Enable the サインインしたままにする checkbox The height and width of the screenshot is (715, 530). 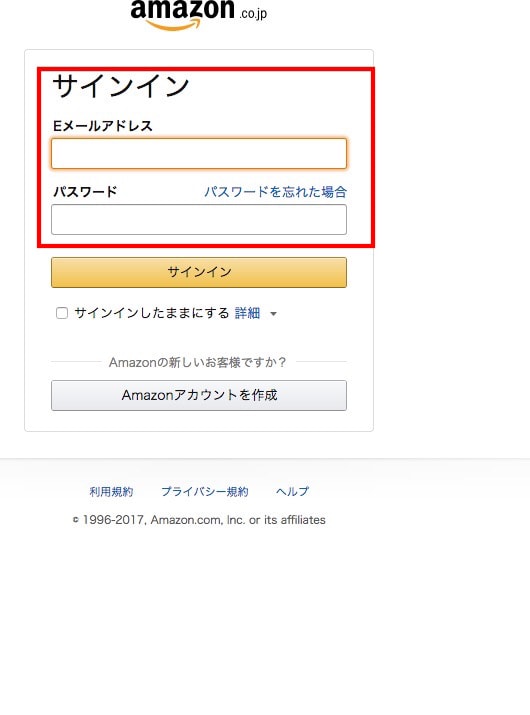tap(62, 313)
